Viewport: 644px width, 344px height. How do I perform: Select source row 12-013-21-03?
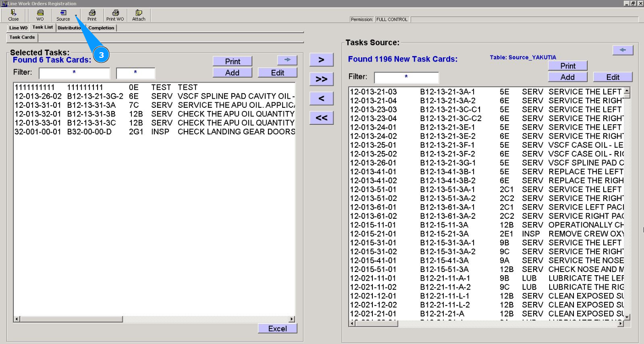[486, 92]
